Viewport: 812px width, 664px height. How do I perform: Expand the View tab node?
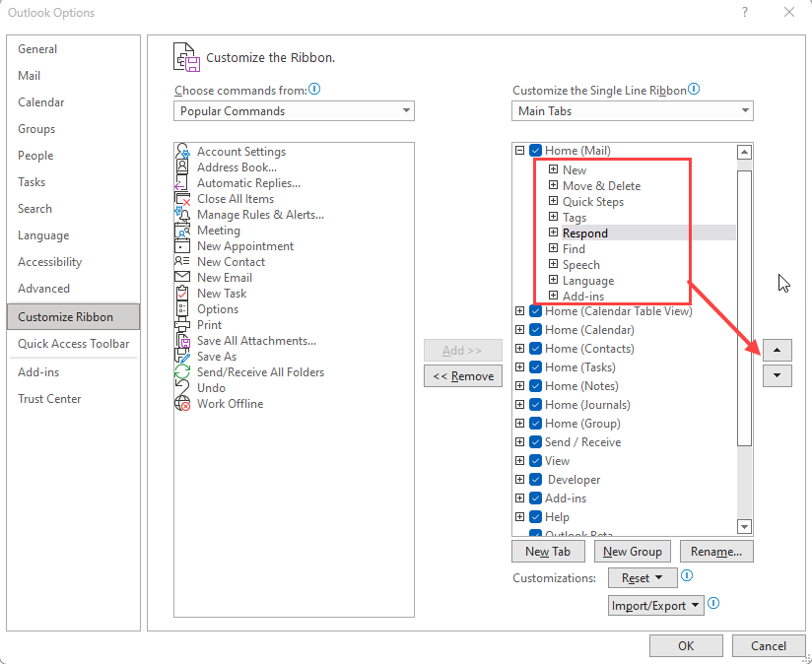[x=520, y=461]
